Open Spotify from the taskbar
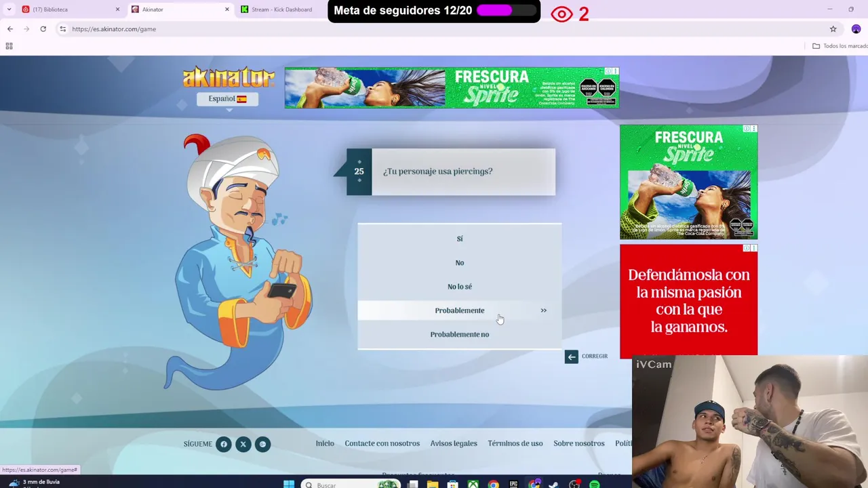Viewport: 868px width, 488px height. (x=595, y=484)
